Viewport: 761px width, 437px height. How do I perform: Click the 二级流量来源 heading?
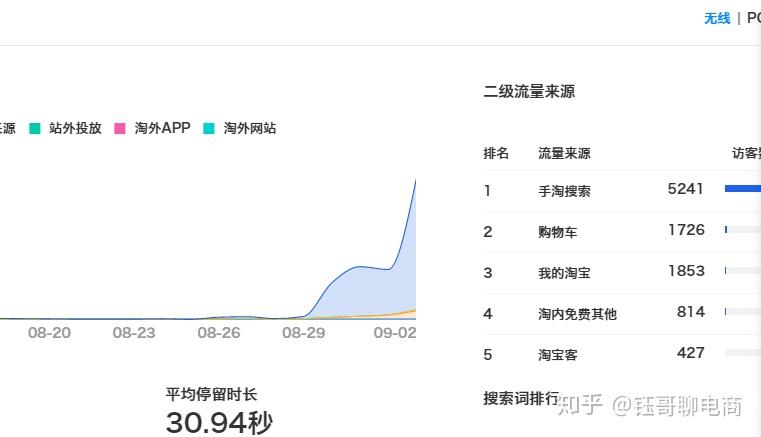(529, 91)
